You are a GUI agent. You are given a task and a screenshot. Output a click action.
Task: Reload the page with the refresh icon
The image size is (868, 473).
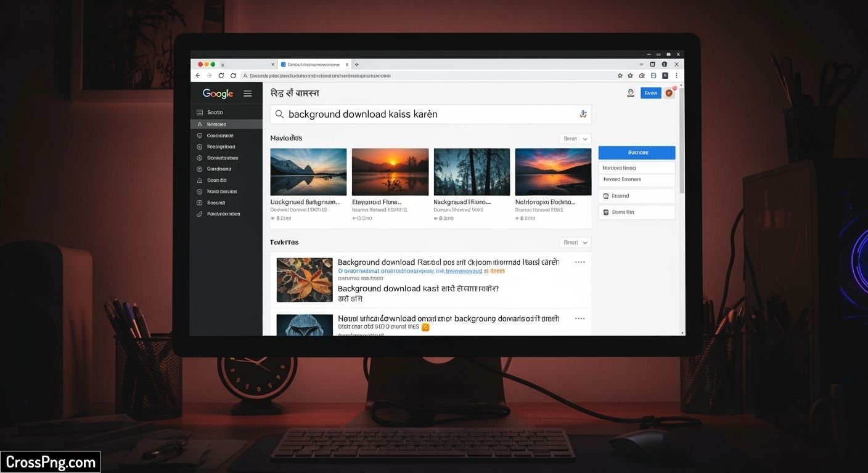(221, 75)
